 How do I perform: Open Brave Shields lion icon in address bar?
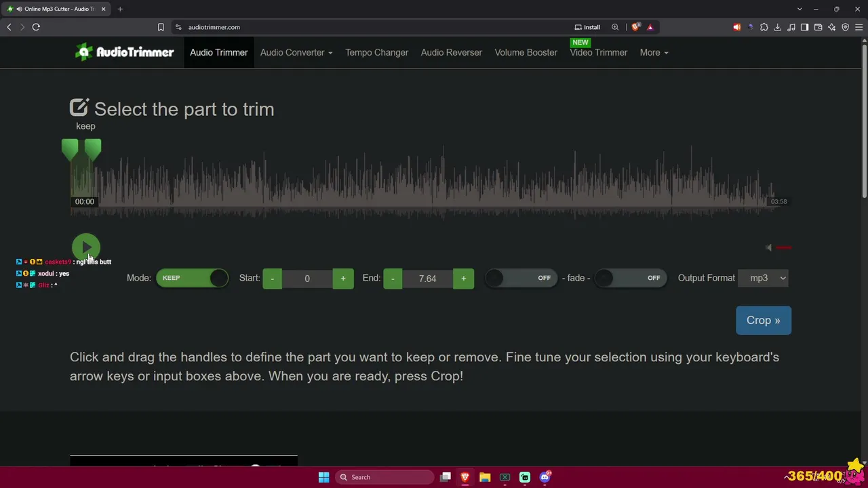pos(635,27)
